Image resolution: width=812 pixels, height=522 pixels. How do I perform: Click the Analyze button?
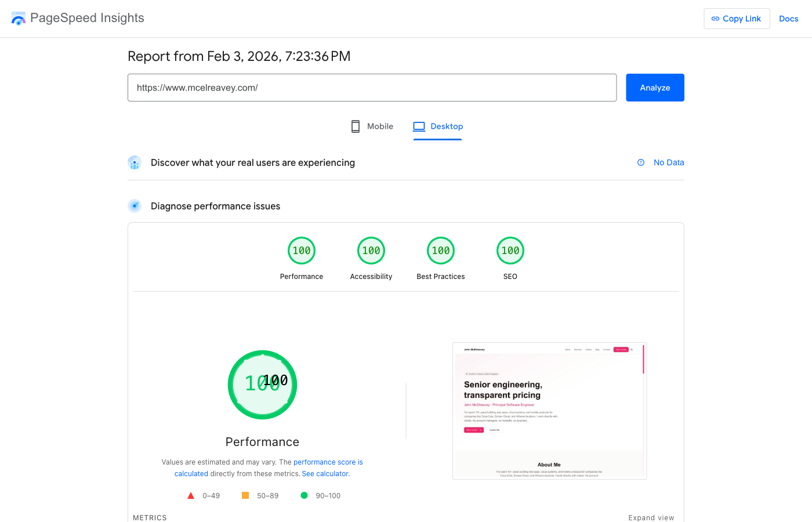pos(655,87)
